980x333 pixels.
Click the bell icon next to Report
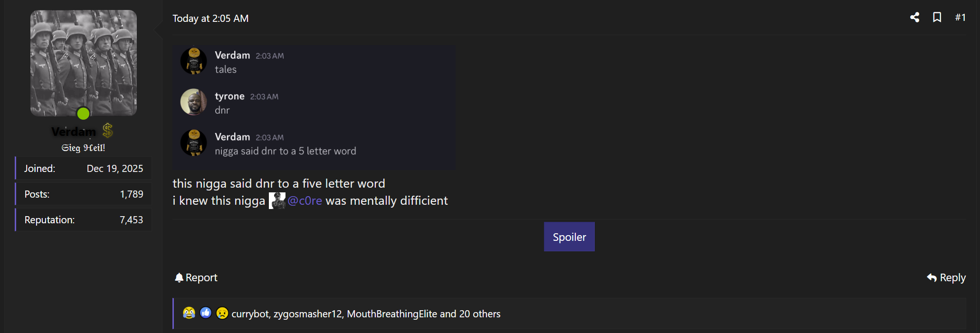pyautogui.click(x=179, y=278)
